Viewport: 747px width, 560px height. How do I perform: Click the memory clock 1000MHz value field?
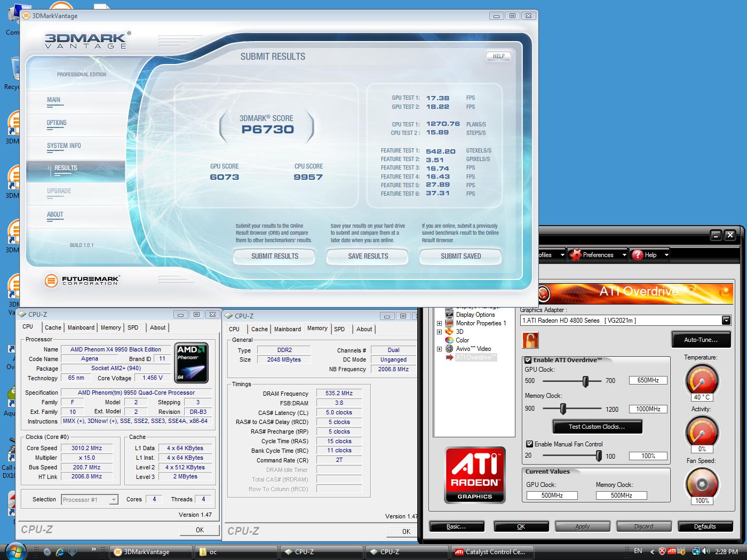pos(648,409)
